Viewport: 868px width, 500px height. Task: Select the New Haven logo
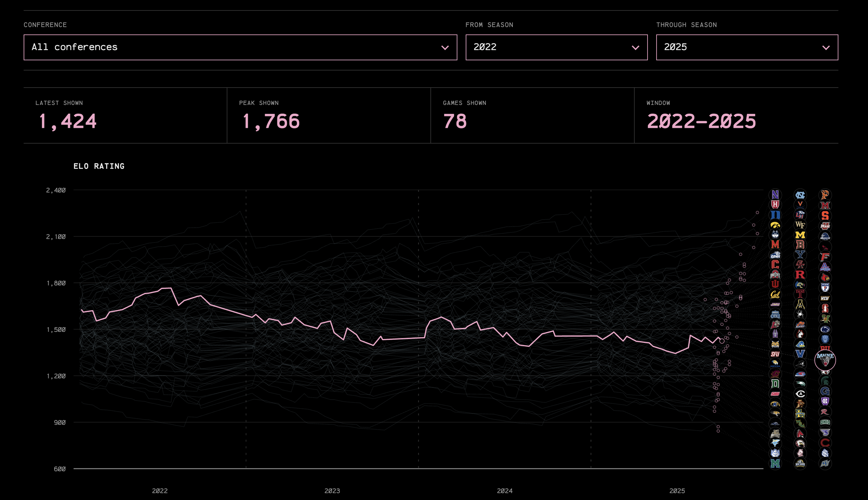[x=800, y=464]
